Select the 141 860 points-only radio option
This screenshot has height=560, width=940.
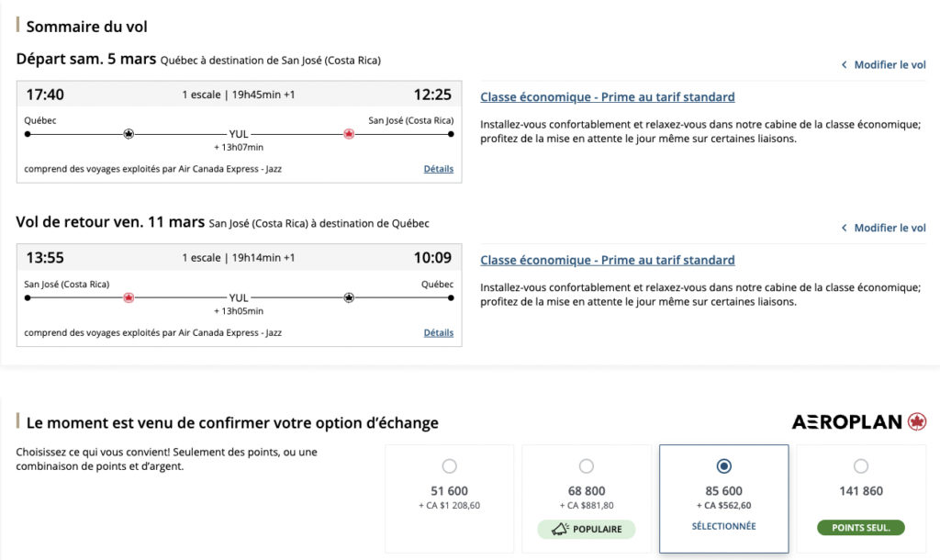pyautogui.click(x=860, y=466)
